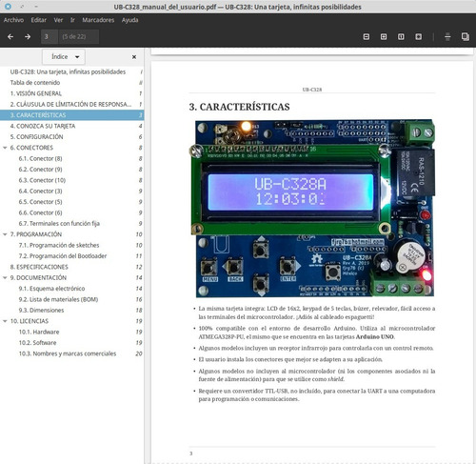
Task: Toggle dual page view icon
Action: (466, 36)
